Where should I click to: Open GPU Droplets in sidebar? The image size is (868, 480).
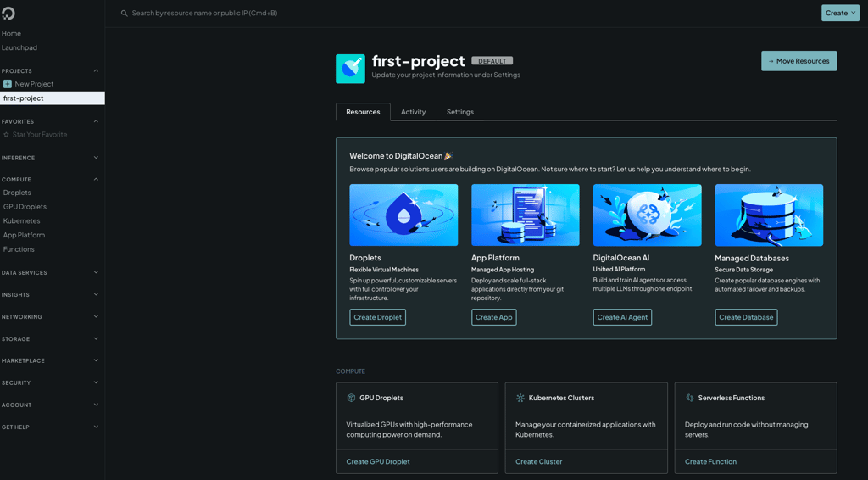pos(25,207)
